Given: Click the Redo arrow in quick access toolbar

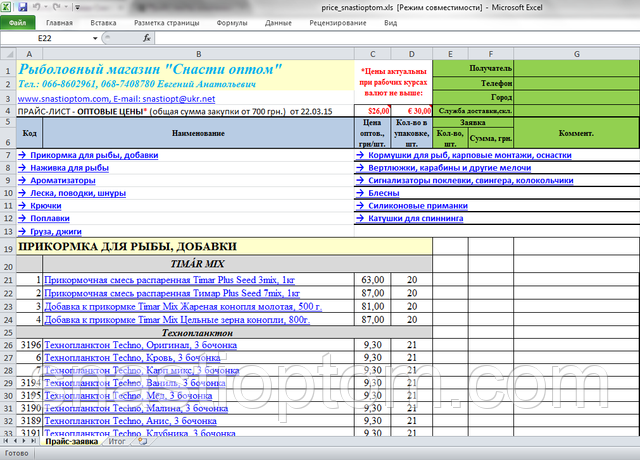Looking at the screenshot, I should coord(57,7).
